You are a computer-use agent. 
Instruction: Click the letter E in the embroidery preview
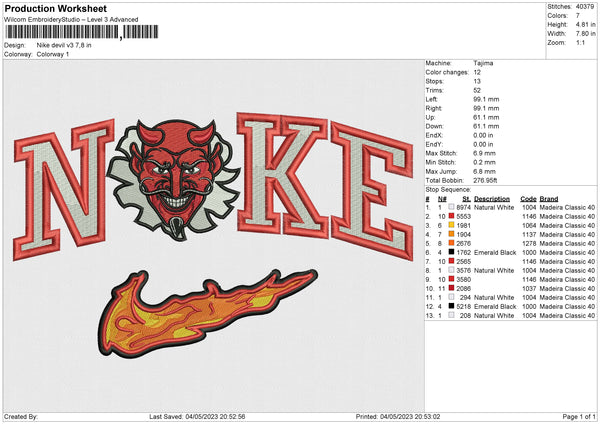pyautogui.click(x=372, y=190)
